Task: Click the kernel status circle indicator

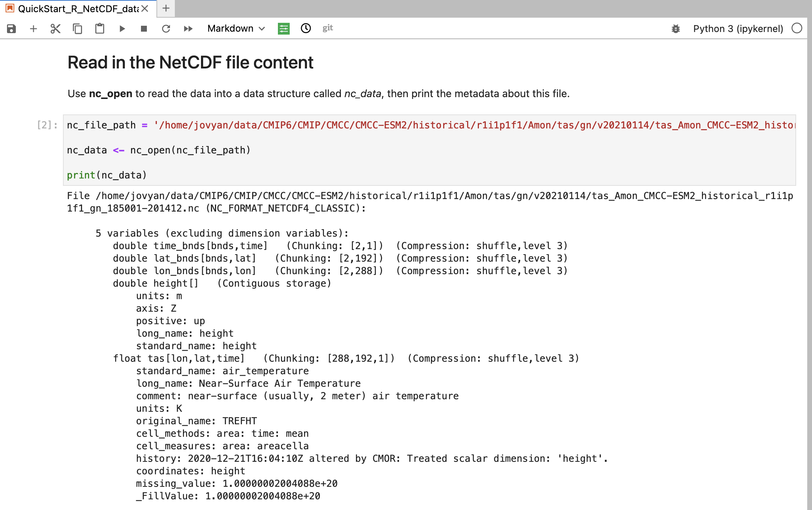Action: [x=797, y=28]
